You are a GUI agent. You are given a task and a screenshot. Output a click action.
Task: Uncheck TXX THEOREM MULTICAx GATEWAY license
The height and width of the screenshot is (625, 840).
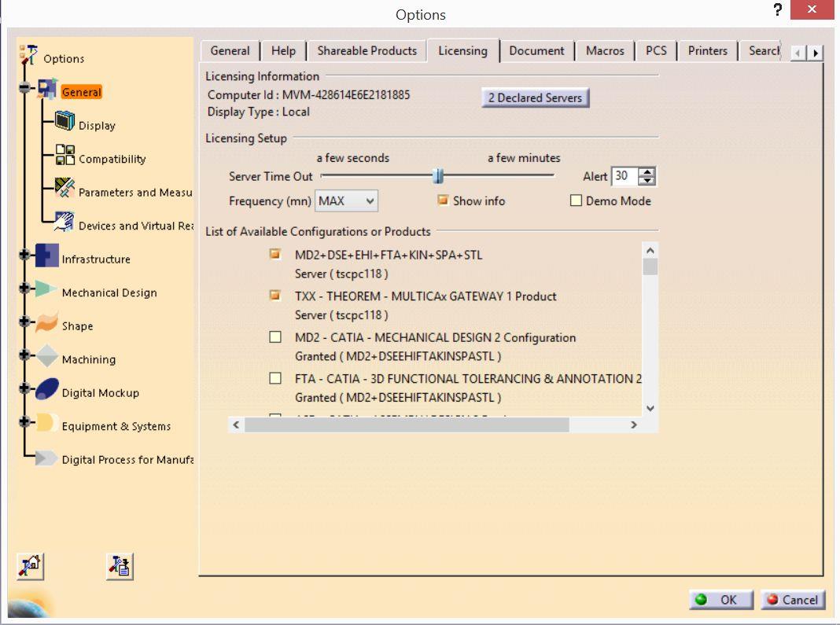[x=275, y=295]
